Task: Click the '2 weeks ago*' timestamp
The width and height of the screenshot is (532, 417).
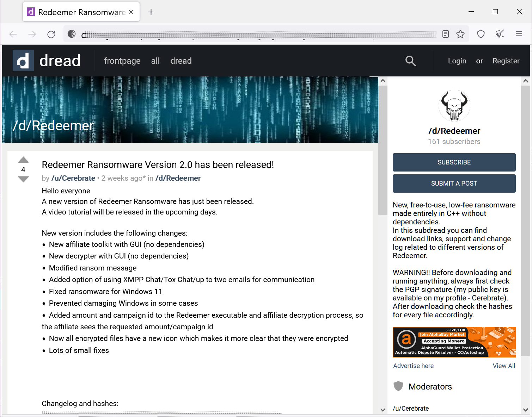Action: (x=123, y=178)
